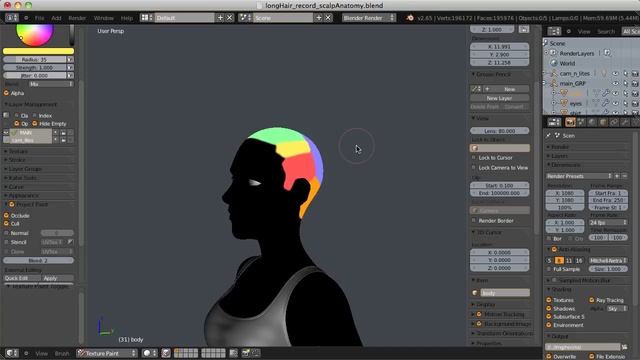Click the brush color wheel
Image resolution: width=640 pixels, height=360 pixels.
35,35
